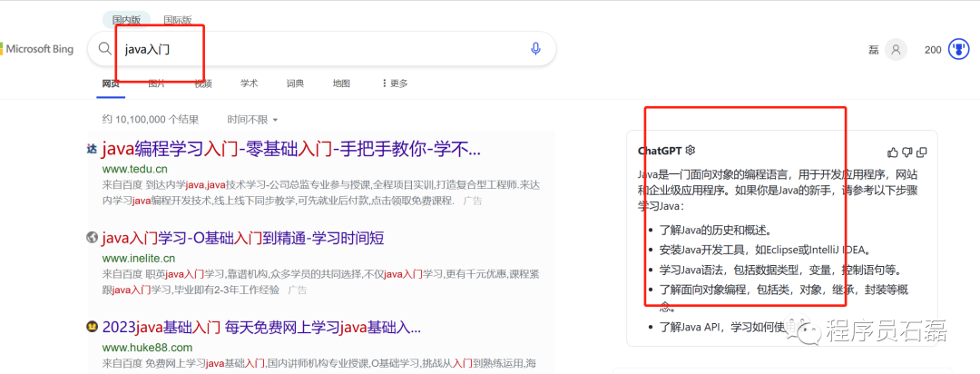Screen dimensions: 980x374
Task: Select the 词典 tab
Action: click(x=295, y=84)
